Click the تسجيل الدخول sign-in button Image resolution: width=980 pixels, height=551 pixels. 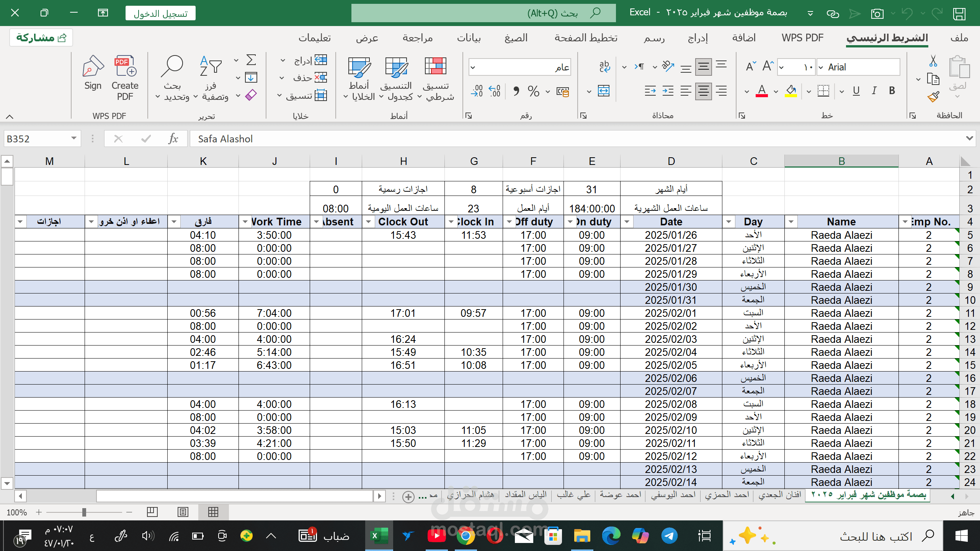point(160,13)
